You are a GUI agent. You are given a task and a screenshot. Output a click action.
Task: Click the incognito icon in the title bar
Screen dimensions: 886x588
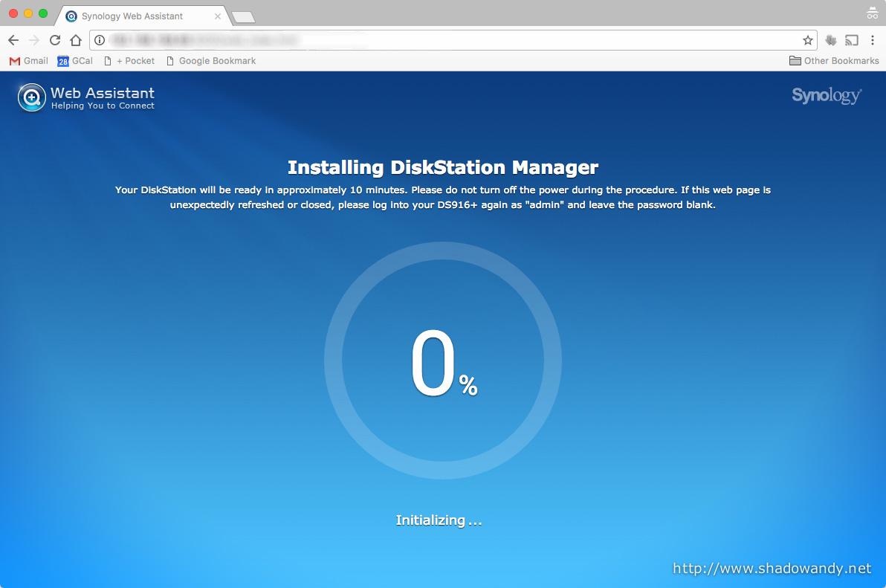(873, 13)
